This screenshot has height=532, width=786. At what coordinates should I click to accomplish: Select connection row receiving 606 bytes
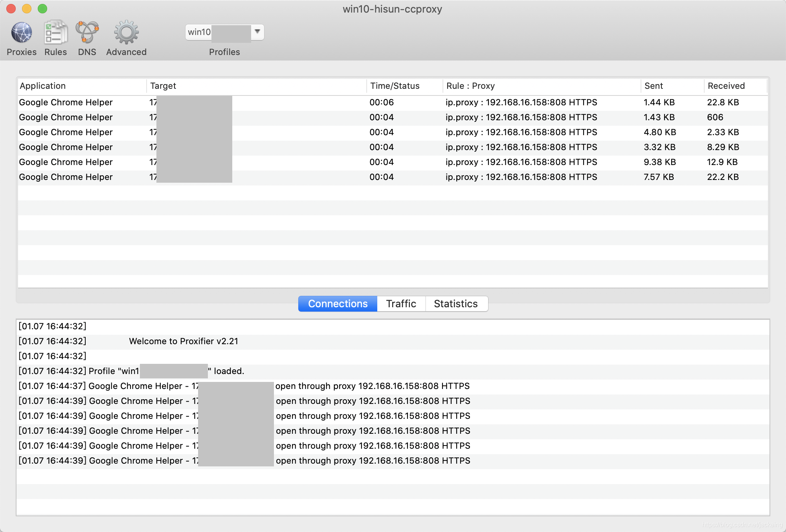[x=715, y=117]
